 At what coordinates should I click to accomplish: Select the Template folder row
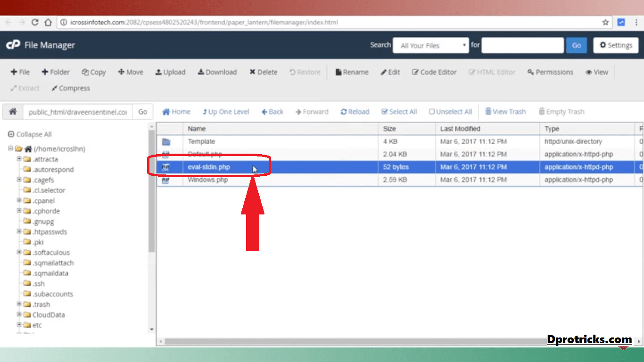[x=400, y=141]
